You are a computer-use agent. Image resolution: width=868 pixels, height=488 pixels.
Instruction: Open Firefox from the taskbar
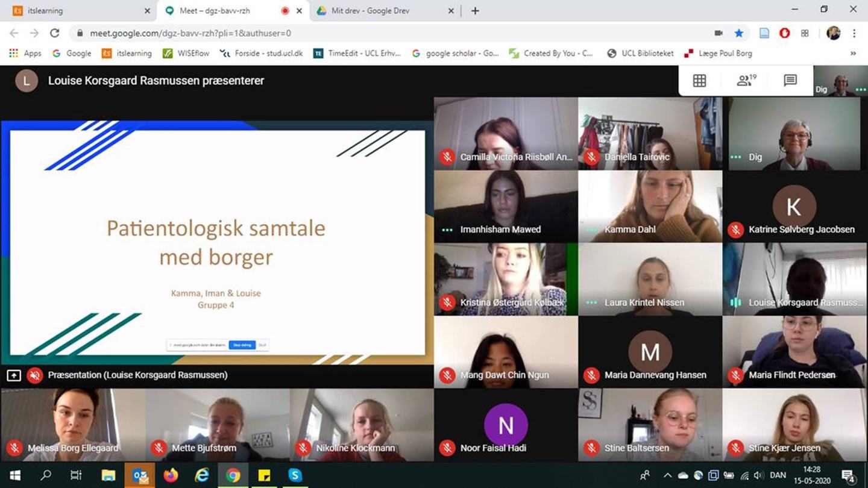click(171, 475)
